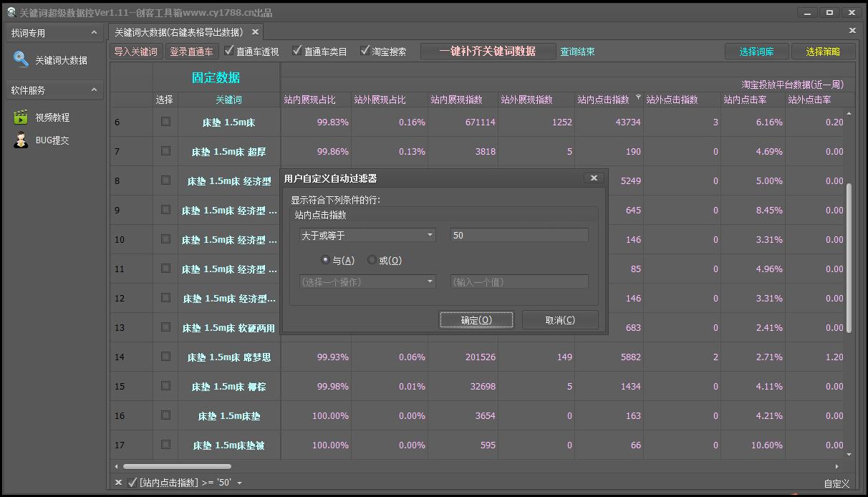Screen dimensions: 868x497
Task: Check the select box for row 14
Action: (165, 357)
